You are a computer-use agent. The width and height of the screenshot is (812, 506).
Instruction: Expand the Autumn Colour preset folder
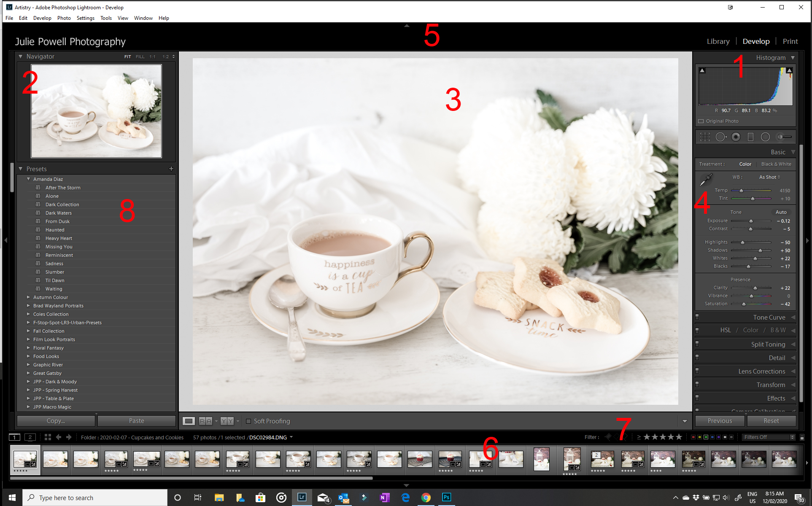(x=29, y=297)
